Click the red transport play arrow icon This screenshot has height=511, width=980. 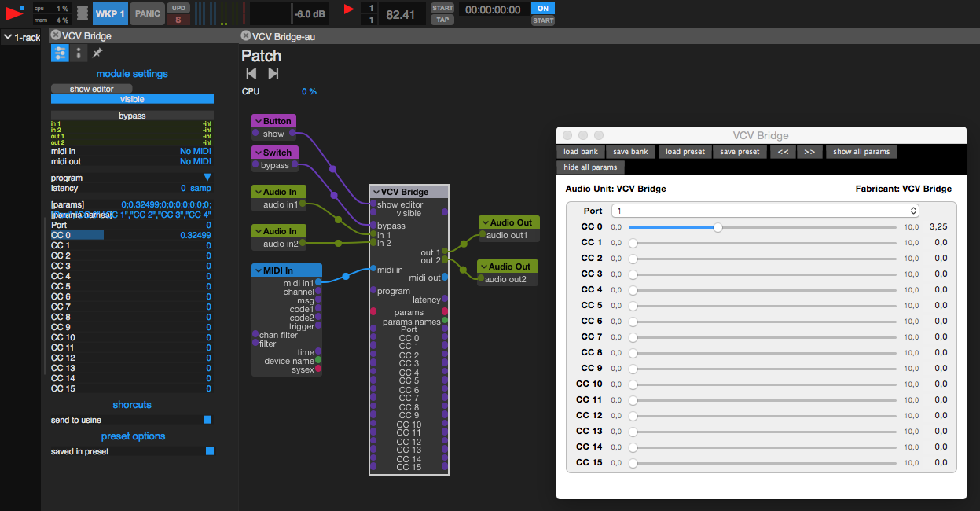[x=350, y=9]
